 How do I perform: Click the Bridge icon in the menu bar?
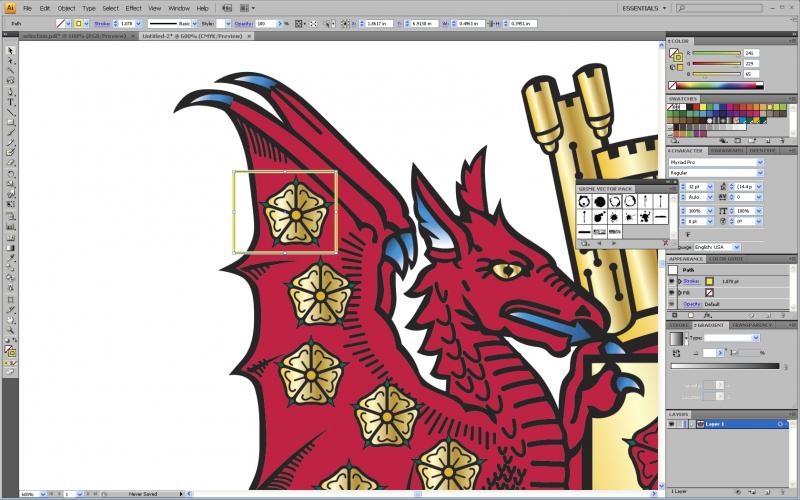[228, 8]
